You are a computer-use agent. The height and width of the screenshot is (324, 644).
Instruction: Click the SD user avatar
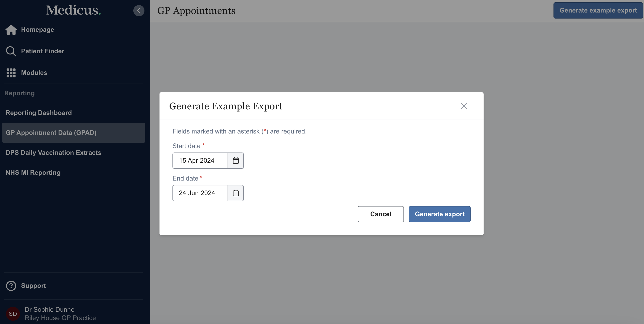click(x=13, y=314)
